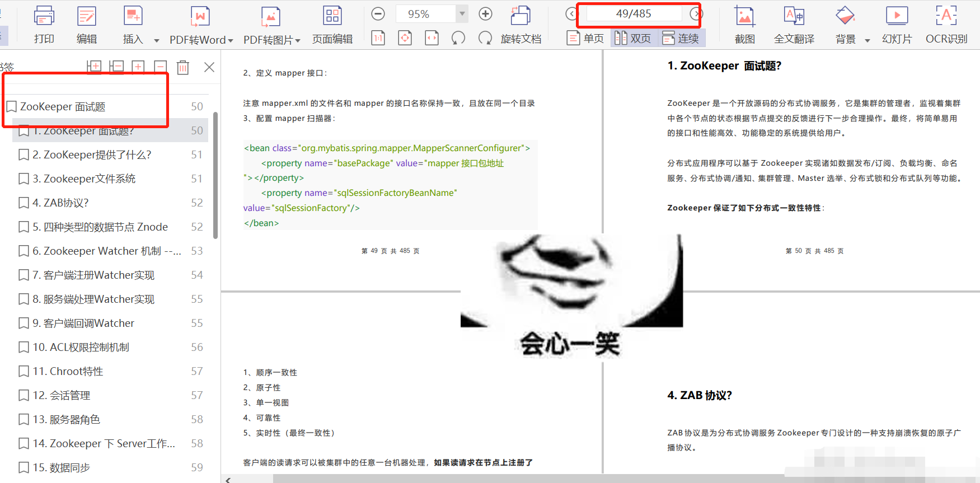Toggle 连续 continuous scrolling mode
Screen dimensions: 980x483
[681, 38]
